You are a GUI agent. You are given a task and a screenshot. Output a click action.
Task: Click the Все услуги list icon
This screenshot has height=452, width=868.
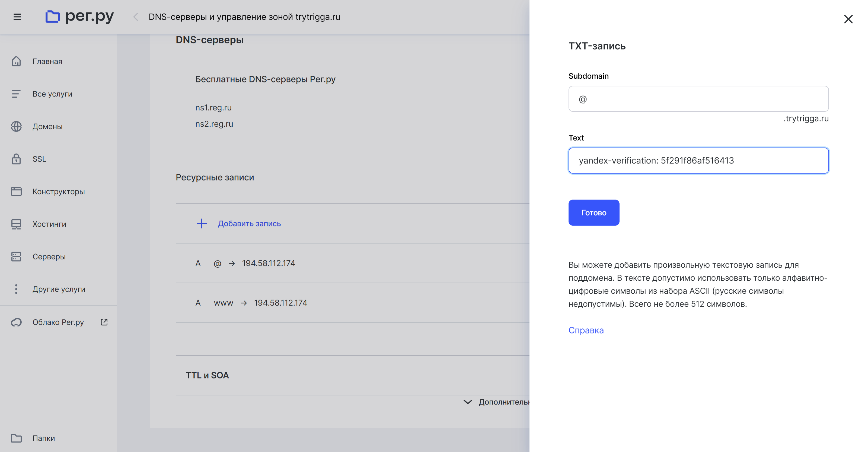(16, 94)
